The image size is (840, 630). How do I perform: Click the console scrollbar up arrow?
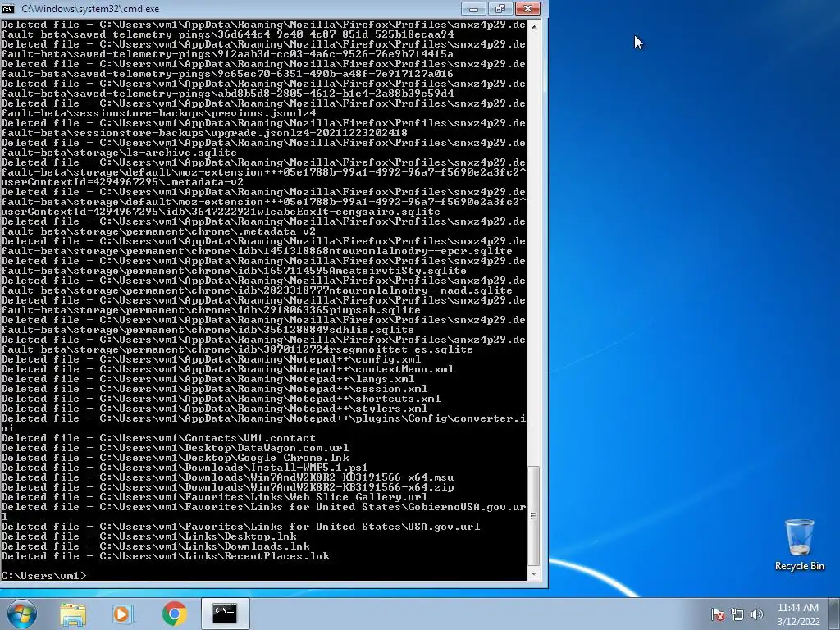tap(533, 25)
